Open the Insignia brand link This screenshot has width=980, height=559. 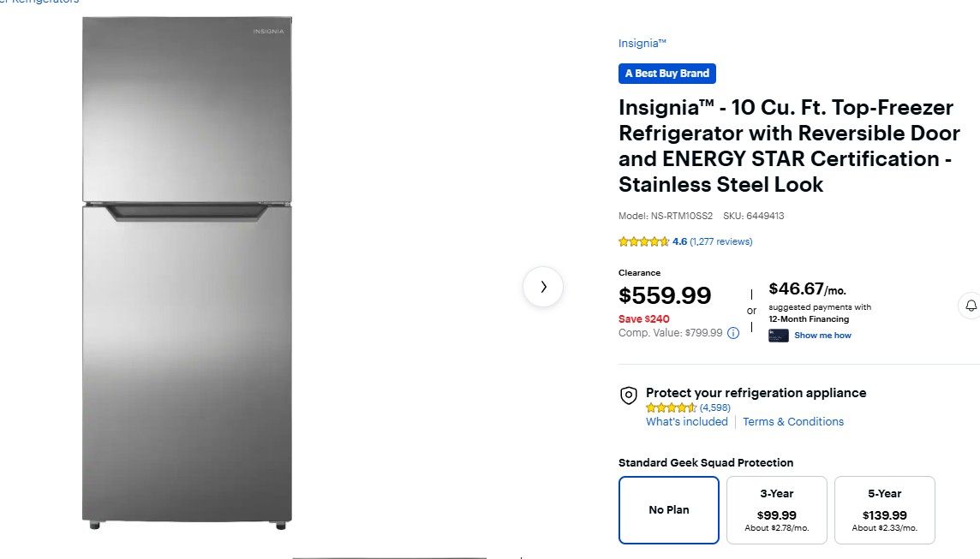click(642, 44)
